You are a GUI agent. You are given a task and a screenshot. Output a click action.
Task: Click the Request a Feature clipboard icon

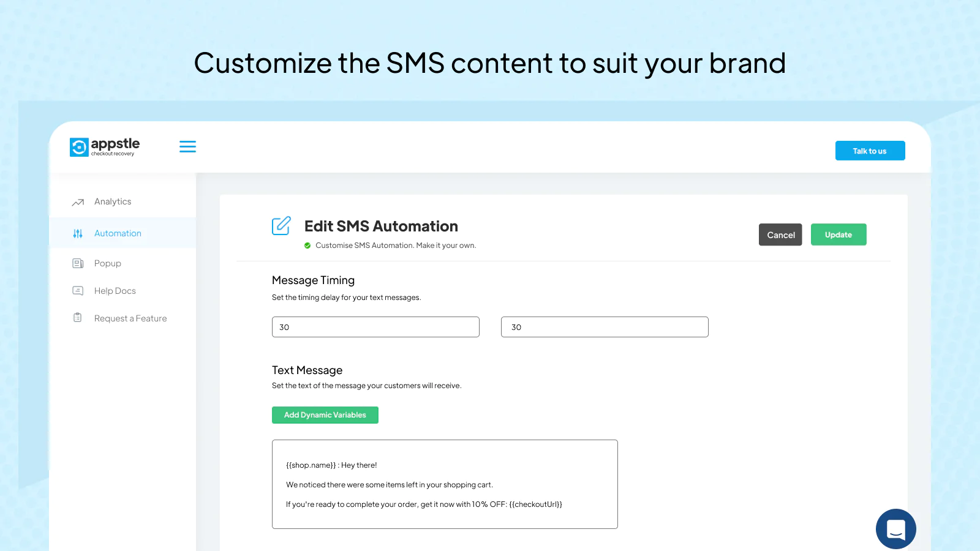pyautogui.click(x=78, y=318)
